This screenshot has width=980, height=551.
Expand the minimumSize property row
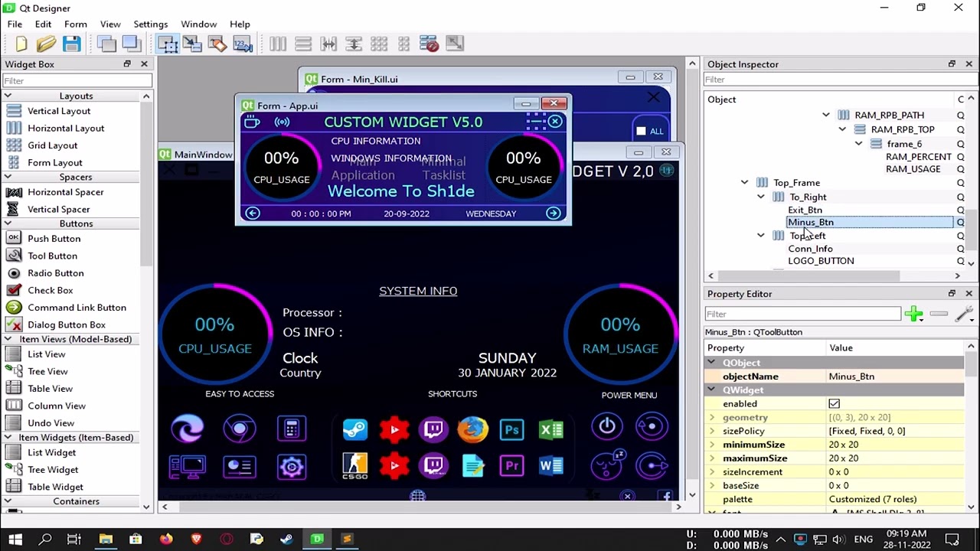pyautogui.click(x=712, y=445)
